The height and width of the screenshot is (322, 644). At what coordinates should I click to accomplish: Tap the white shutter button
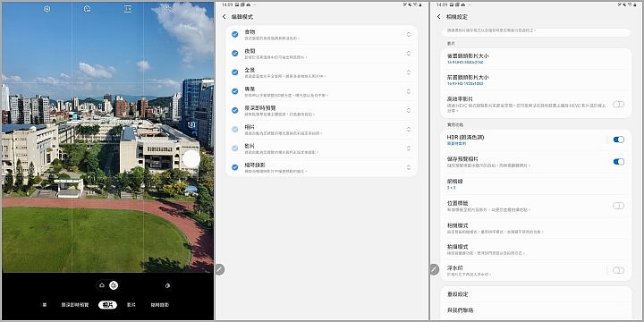[x=191, y=159]
